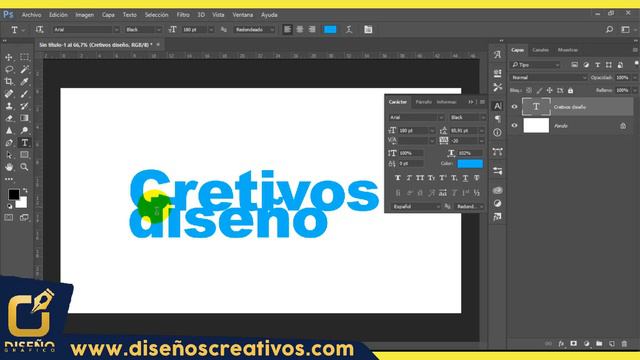Screen dimensions: 640x360
Task: Align text left in options bar
Action: [287, 29]
